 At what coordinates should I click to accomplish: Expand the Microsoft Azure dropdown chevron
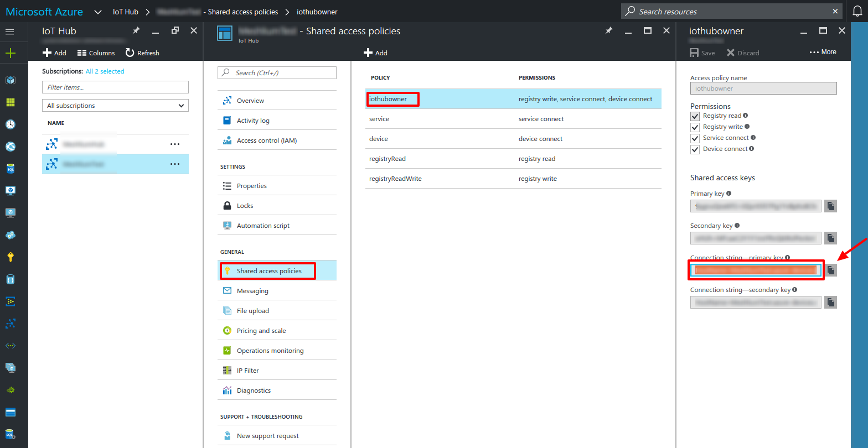(98, 12)
